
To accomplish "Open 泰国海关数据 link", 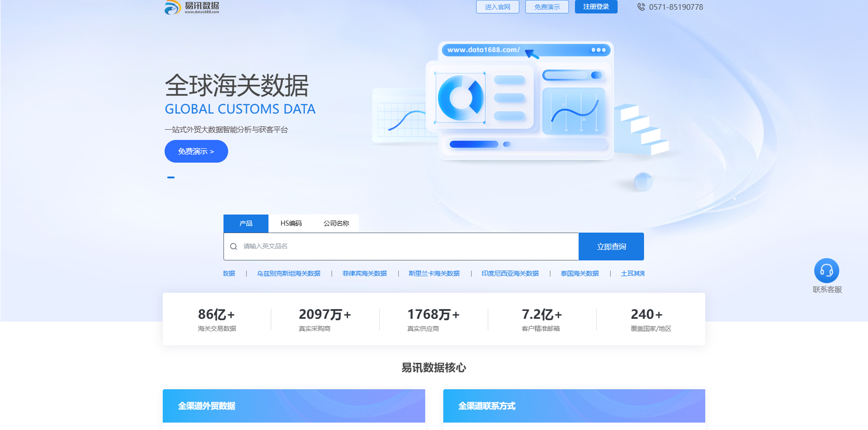I will 579,273.
